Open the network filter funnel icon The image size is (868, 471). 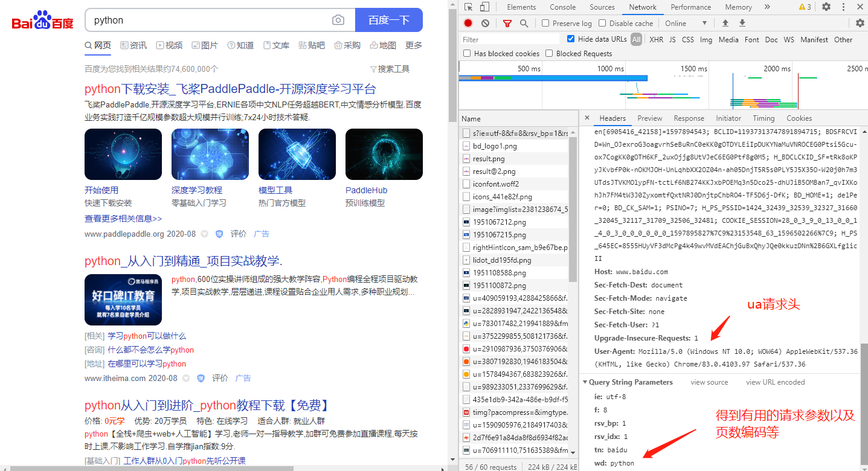click(507, 22)
